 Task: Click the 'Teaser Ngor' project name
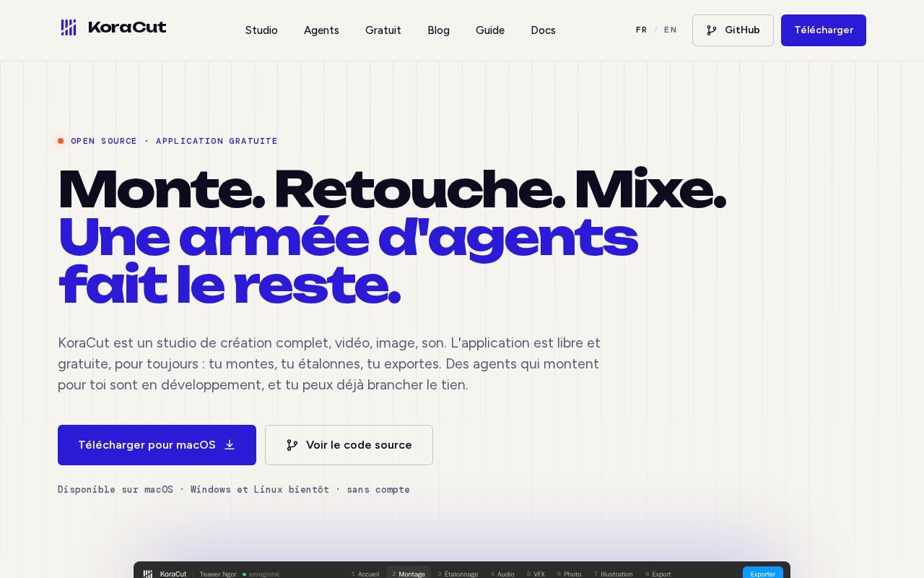tap(218, 574)
